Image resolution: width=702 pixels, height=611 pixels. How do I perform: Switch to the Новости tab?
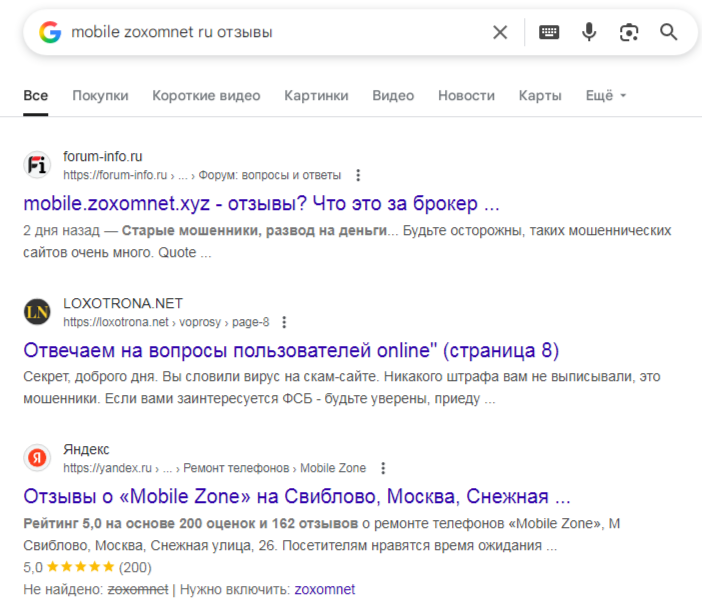click(466, 95)
